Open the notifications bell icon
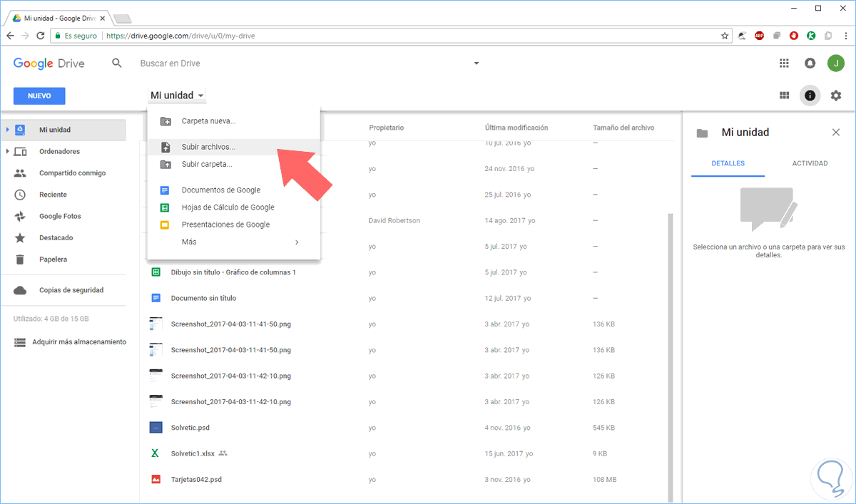 pyautogui.click(x=810, y=63)
